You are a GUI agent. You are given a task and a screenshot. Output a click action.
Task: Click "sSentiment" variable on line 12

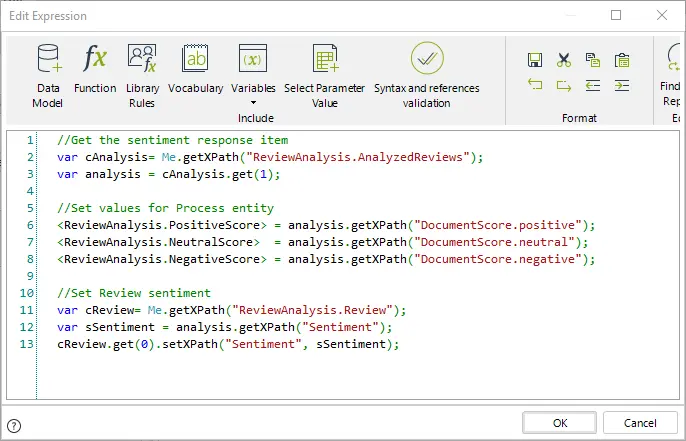click(x=120, y=327)
